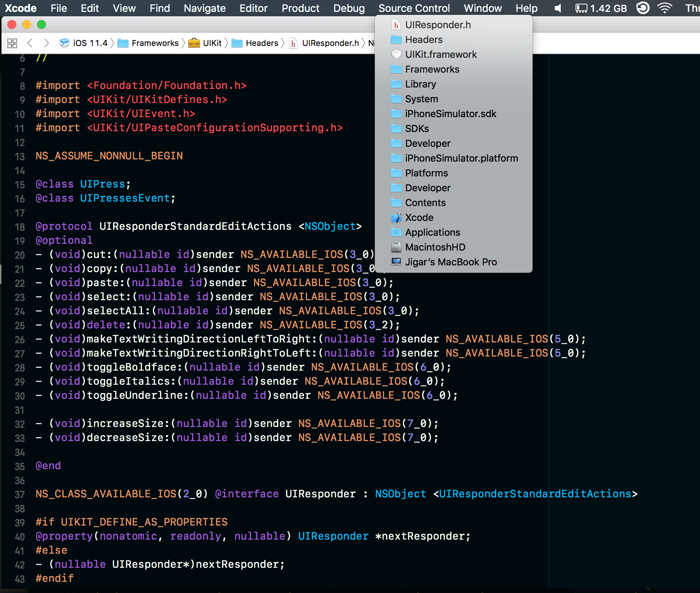
Task: Open the Help menu
Action: (526, 8)
